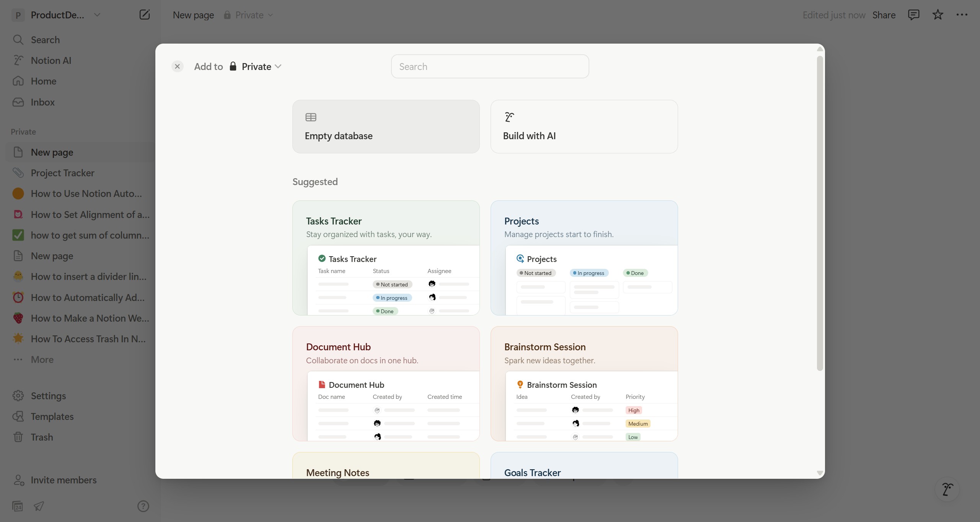Screen dimensions: 980x522
Task: Click the Inbox tray icon
Action: tap(18, 102)
